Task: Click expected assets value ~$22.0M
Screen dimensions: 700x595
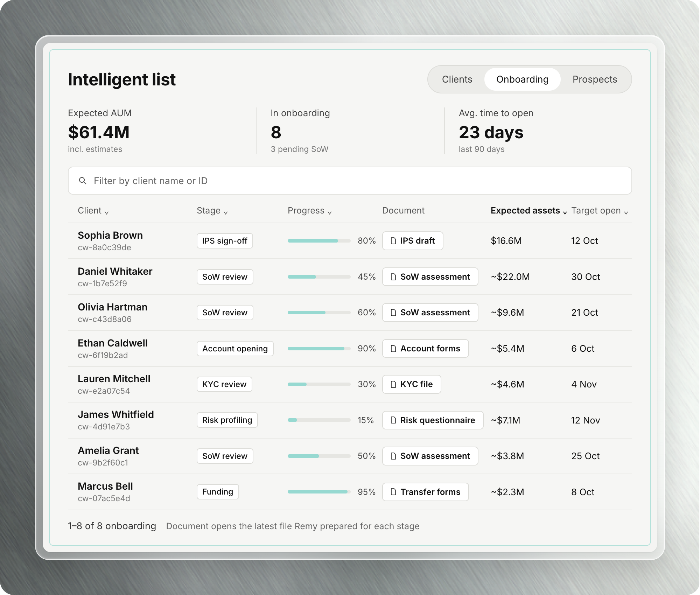Action: (x=510, y=277)
